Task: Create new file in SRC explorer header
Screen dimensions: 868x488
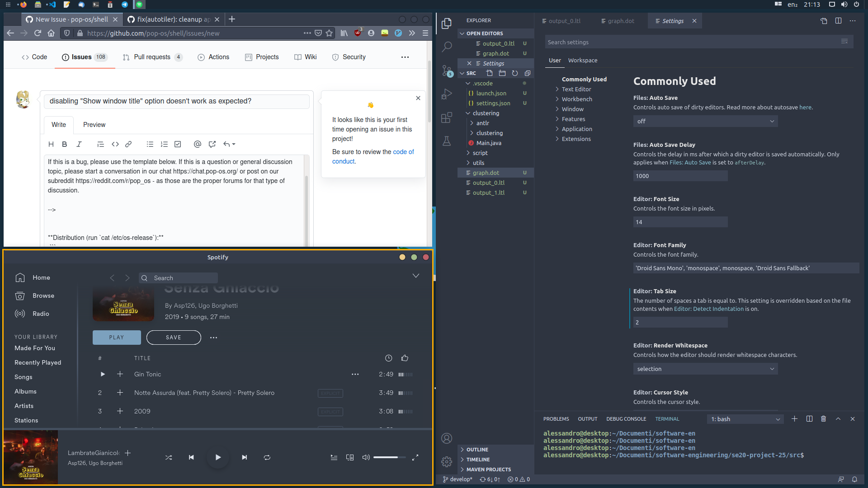Action: tap(489, 73)
